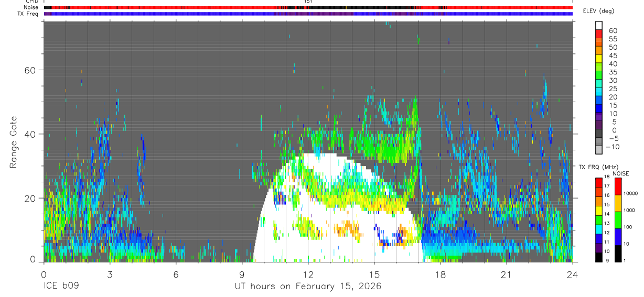Click the black NOISE swatch between 1 and 10
This screenshot has height=297, width=644.
618,253
